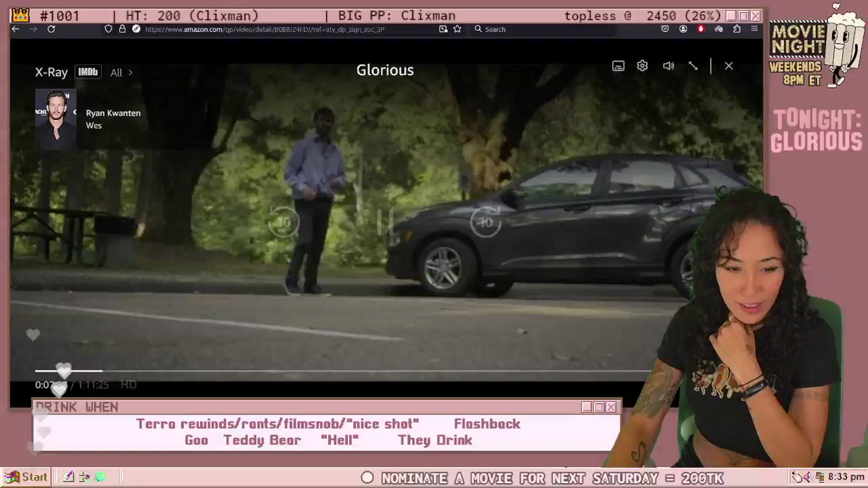Rewind the video ten seconds
Viewport: 868px width, 488px height.
click(284, 222)
